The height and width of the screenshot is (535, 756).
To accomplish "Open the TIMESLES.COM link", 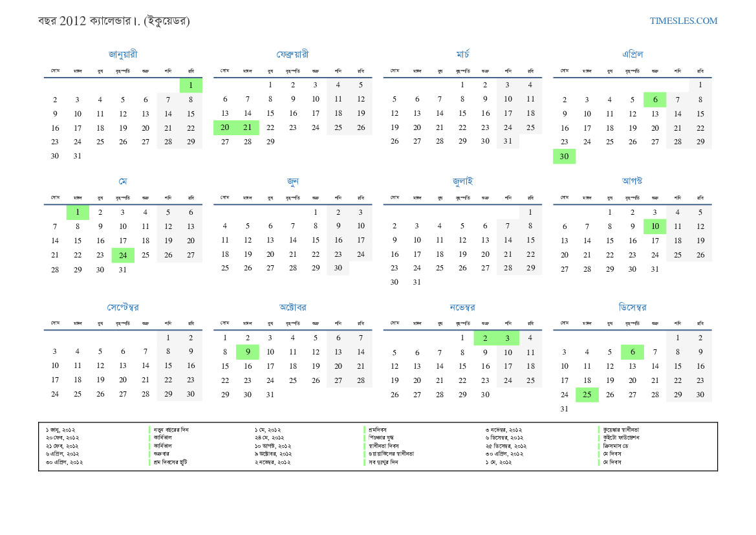I will pyautogui.click(x=683, y=21).
